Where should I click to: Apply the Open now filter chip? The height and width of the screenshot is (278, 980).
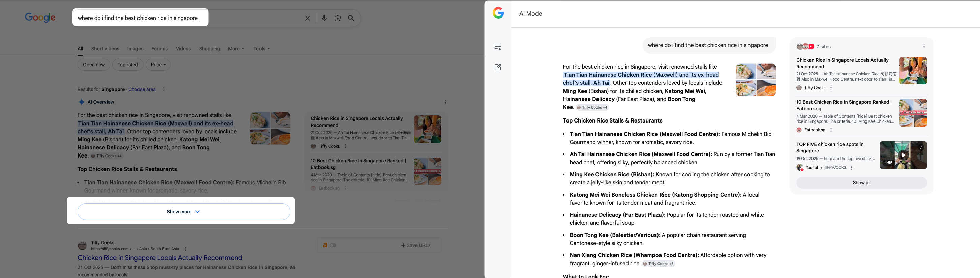(x=94, y=65)
